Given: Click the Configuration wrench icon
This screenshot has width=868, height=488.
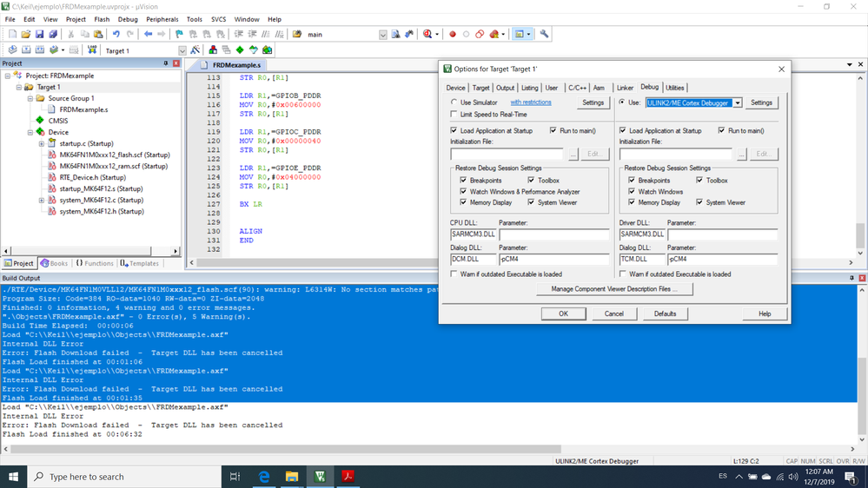Looking at the screenshot, I should tap(544, 35).
